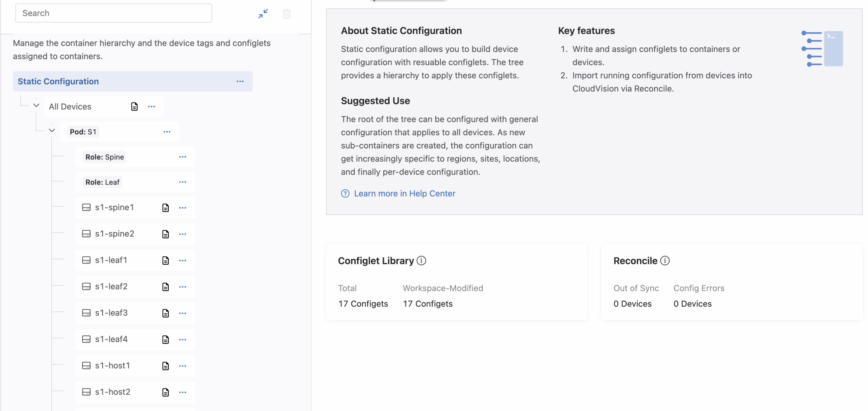Open three-dot menu for s1-leaf4
868x411 pixels.
(182, 340)
